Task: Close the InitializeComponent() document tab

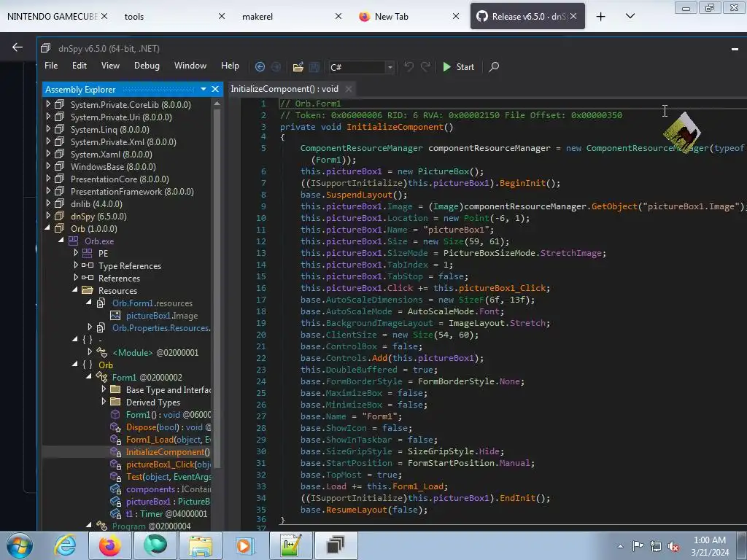Action: pyautogui.click(x=349, y=89)
